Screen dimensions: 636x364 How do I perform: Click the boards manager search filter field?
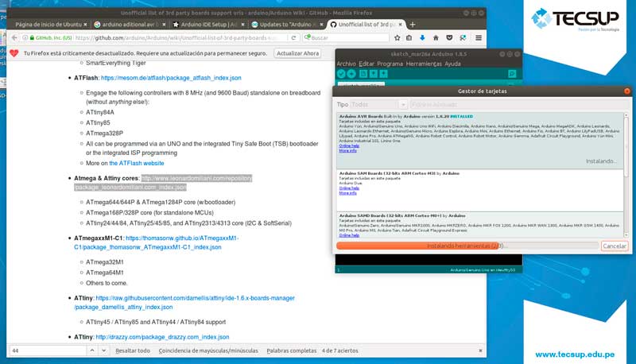(x=520, y=105)
